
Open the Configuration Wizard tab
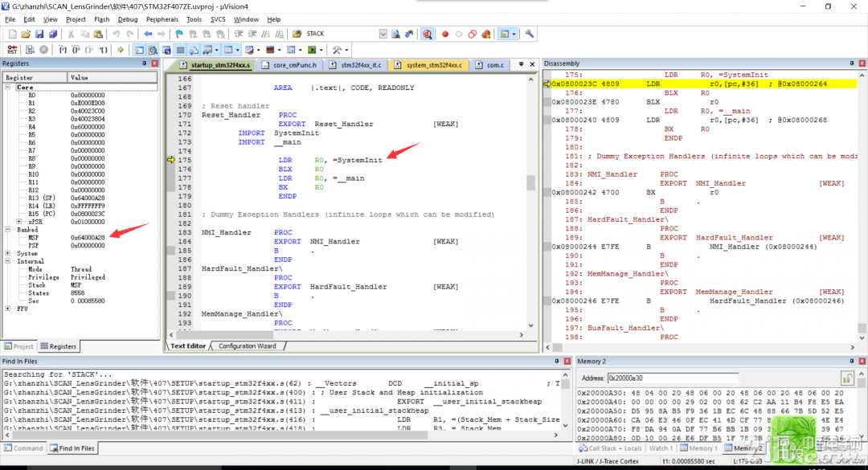[247, 346]
